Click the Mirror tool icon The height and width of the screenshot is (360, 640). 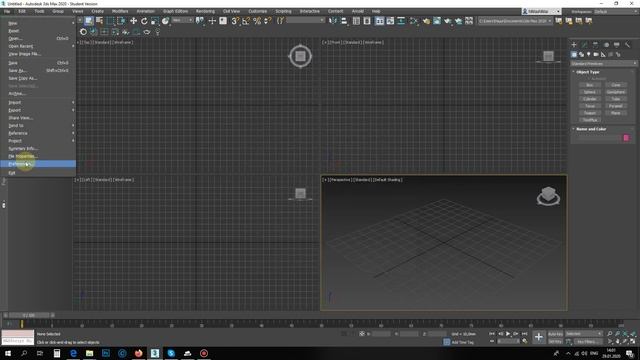tap(333, 21)
